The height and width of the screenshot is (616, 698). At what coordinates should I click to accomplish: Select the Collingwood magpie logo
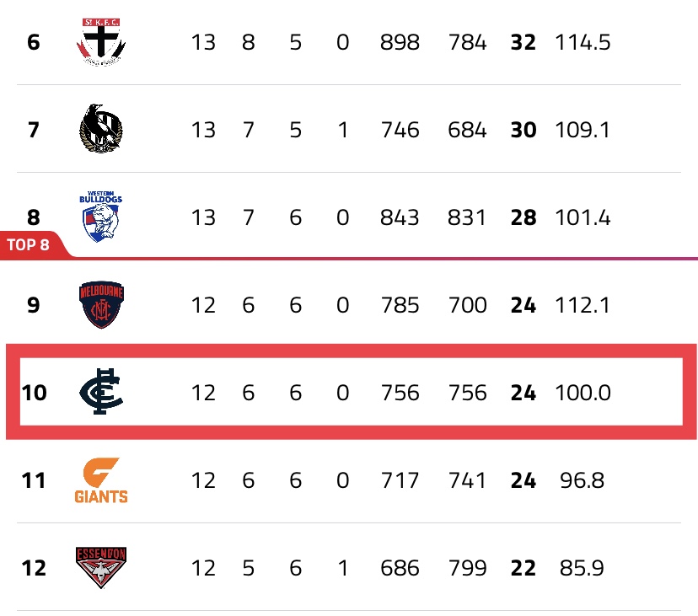point(101,130)
